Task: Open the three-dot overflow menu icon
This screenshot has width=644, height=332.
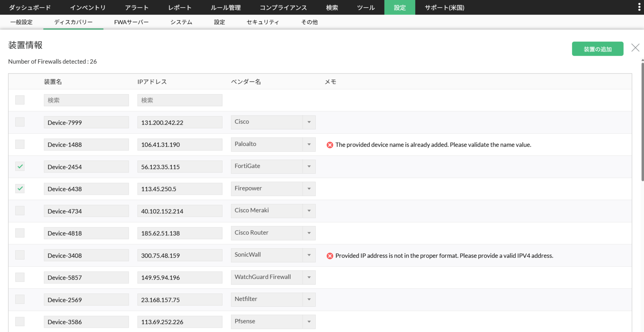Action: pos(639,7)
